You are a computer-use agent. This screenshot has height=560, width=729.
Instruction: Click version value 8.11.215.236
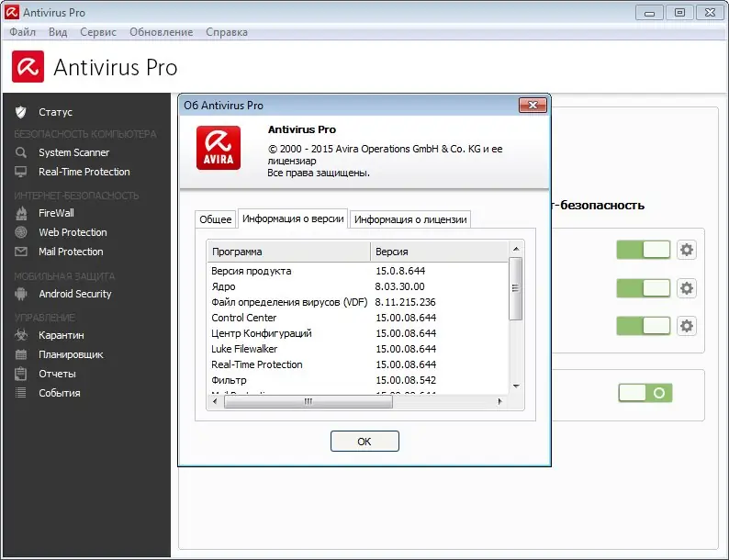pyautogui.click(x=406, y=302)
